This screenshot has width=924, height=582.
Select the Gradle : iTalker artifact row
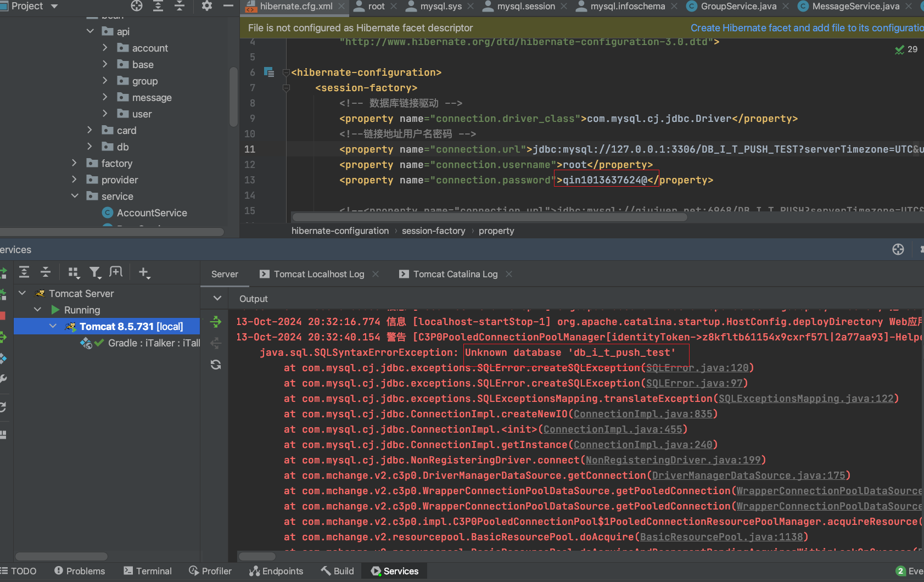[141, 343]
